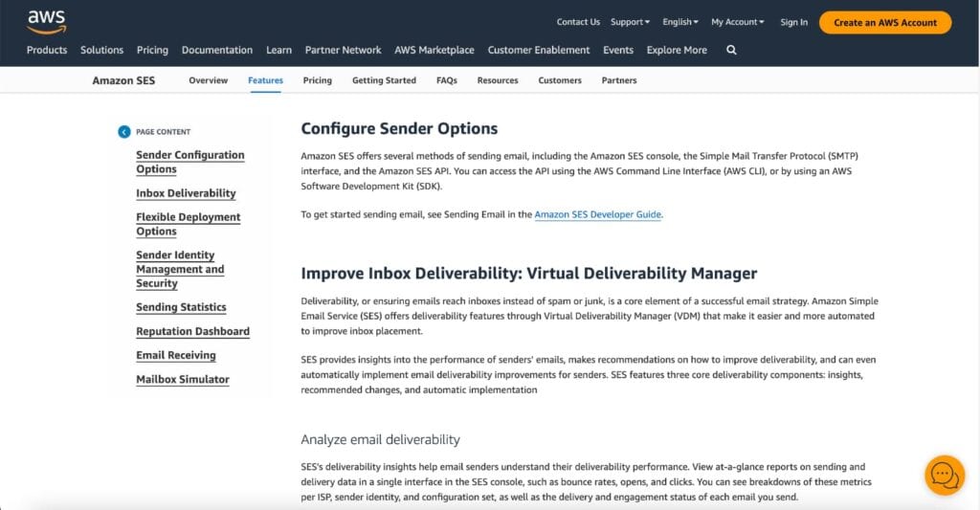Click the PAGE CONTENT label
The width and height of the screenshot is (980, 510).
[163, 132]
